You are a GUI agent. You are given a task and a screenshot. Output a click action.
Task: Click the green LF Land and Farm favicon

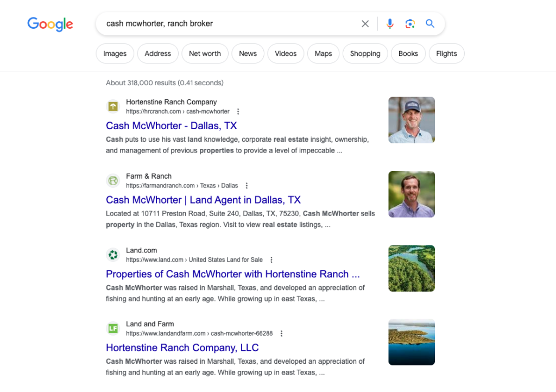point(112,328)
